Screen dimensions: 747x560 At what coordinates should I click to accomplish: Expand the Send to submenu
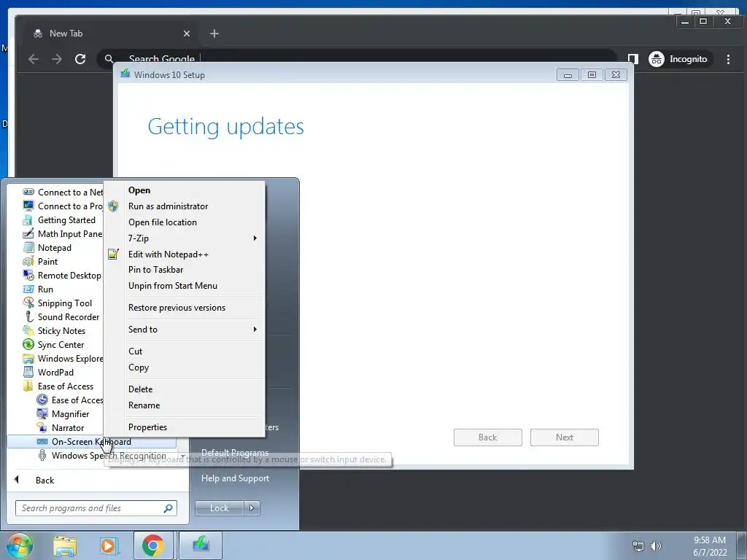click(x=194, y=329)
